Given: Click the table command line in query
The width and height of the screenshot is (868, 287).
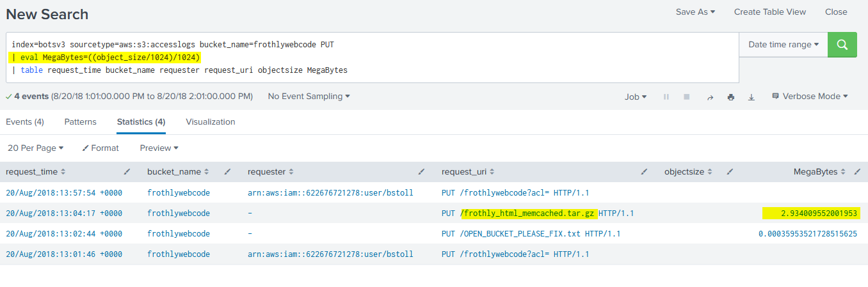Looking at the screenshot, I should click(179, 70).
